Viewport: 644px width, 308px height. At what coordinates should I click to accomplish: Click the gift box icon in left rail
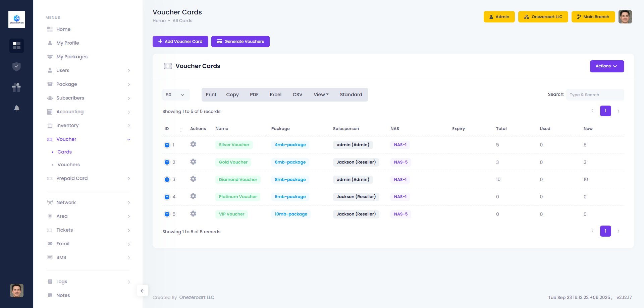pyautogui.click(x=16, y=87)
